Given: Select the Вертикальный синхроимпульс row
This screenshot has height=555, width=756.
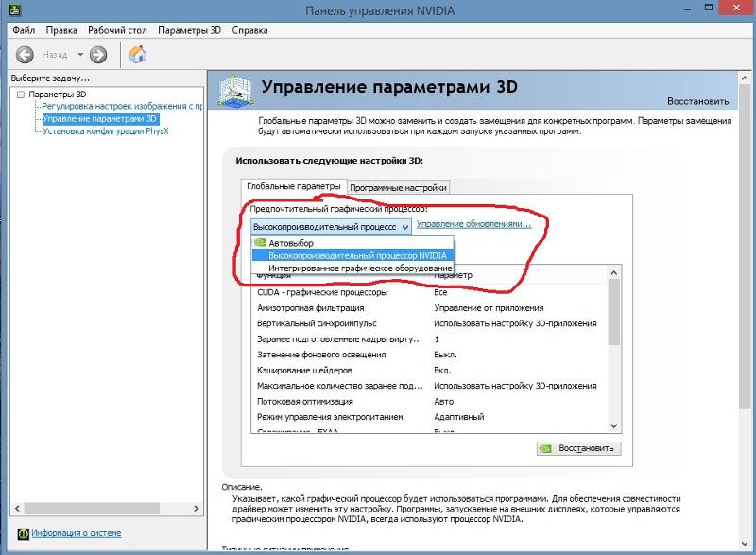Looking at the screenshot, I should [x=429, y=323].
